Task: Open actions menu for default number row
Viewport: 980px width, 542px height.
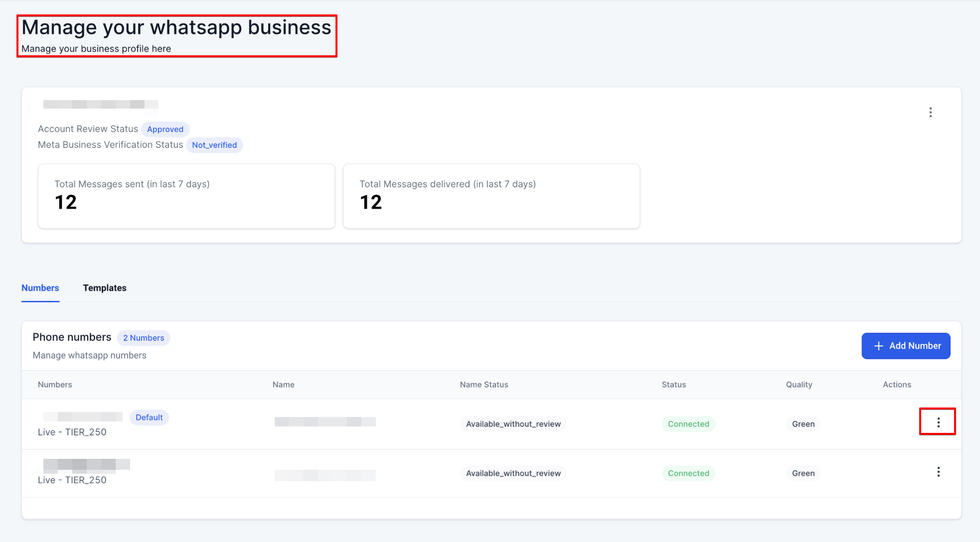Action: (x=938, y=422)
